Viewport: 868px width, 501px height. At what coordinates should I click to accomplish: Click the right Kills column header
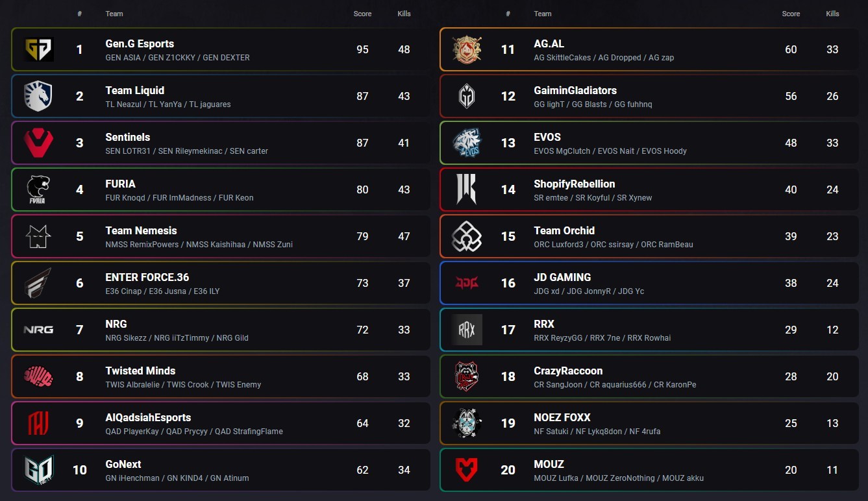pyautogui.click(x=832, y=14)
